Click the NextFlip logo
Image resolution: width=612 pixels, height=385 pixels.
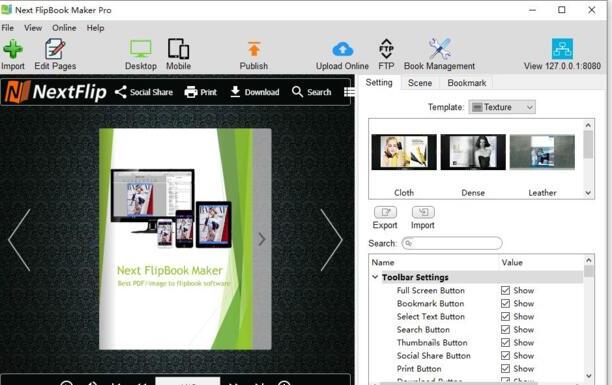(56, 92)
